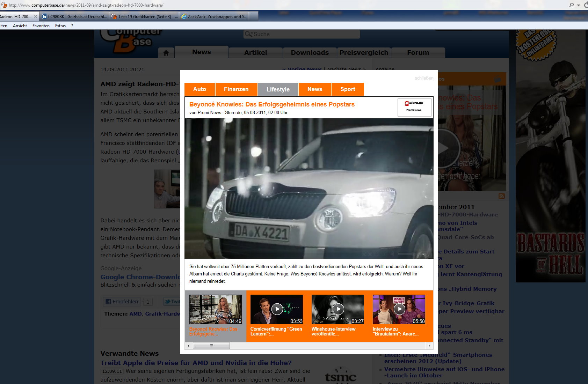
Task: Open the News section of ComputerBase
Action: (x=202, y=52)
